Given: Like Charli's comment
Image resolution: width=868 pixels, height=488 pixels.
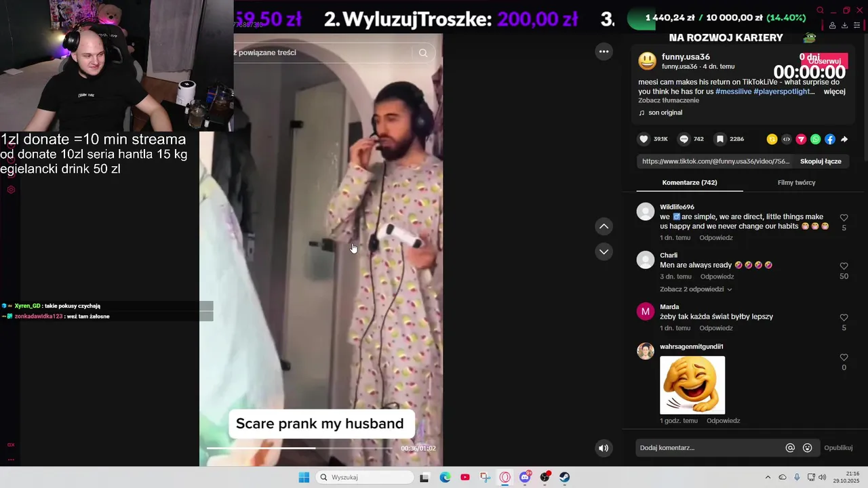Looking at the screenshot, I should (844, 266).
